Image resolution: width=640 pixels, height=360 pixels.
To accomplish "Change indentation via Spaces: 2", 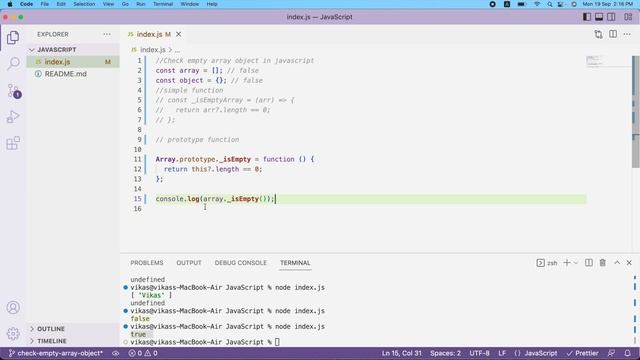I will (445, 353).
